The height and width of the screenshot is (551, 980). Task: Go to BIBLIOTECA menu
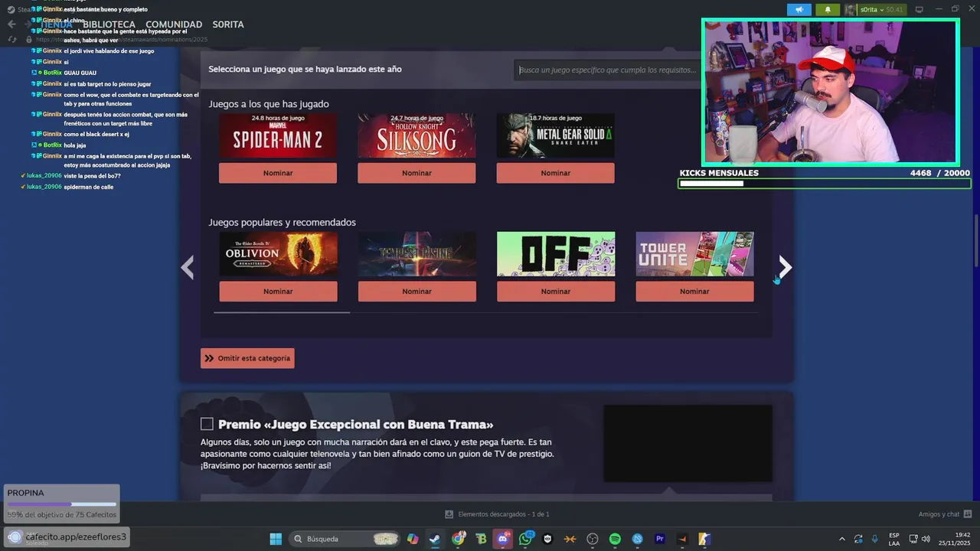pyautogui.click(x=109, y=24)
